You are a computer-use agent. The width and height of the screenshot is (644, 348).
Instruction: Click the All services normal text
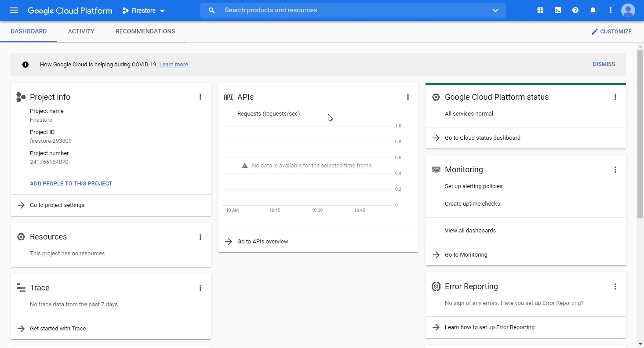[x=469, y=114]
